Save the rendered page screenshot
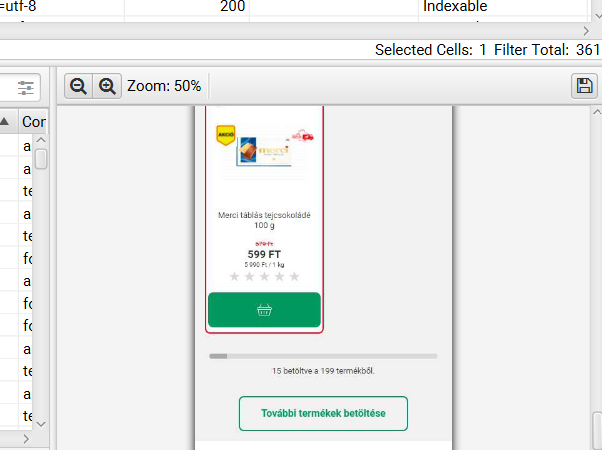This screenshot has height=450, width=602. coord(584,86)
